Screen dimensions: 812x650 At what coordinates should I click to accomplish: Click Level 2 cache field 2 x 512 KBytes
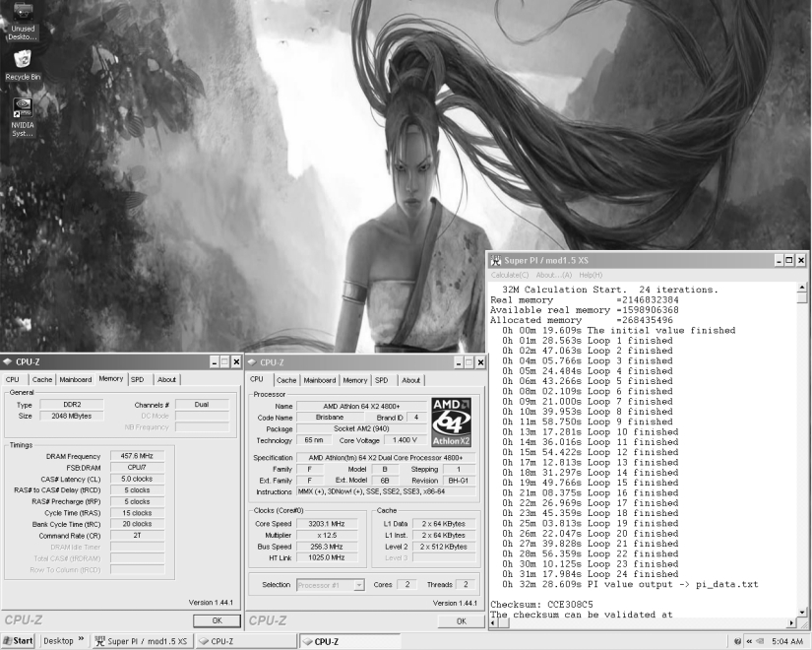pos(444,547)
